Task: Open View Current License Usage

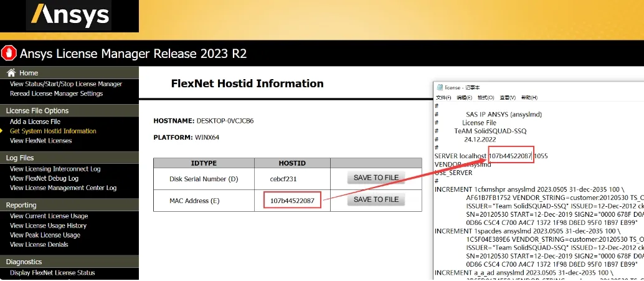Action: (x=49, y=216)
